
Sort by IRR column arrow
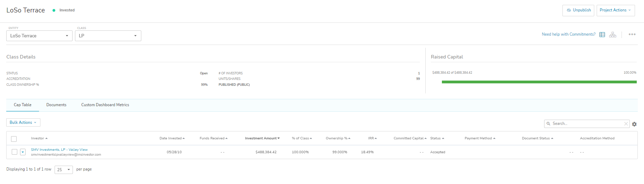click(x=376, y=138)
